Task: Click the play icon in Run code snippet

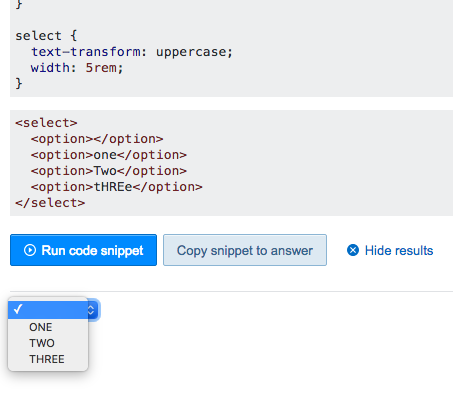Action: (30, 250)
